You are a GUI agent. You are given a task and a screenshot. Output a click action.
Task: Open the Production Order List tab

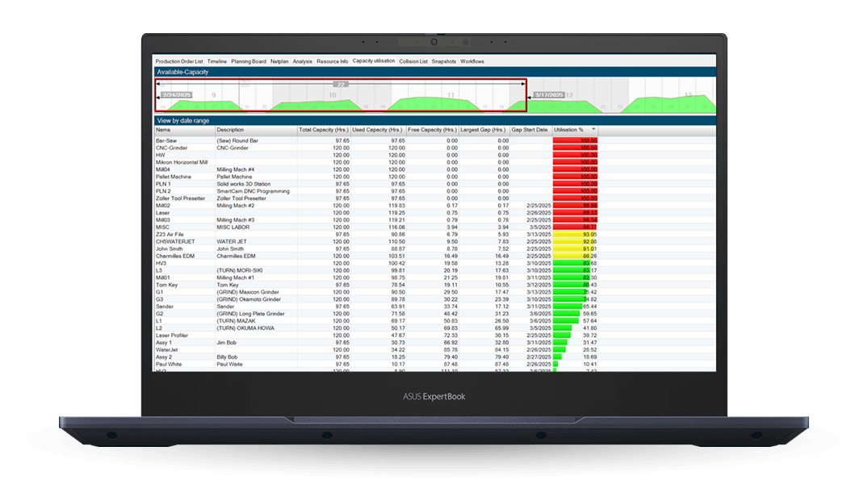click(179, 61)
